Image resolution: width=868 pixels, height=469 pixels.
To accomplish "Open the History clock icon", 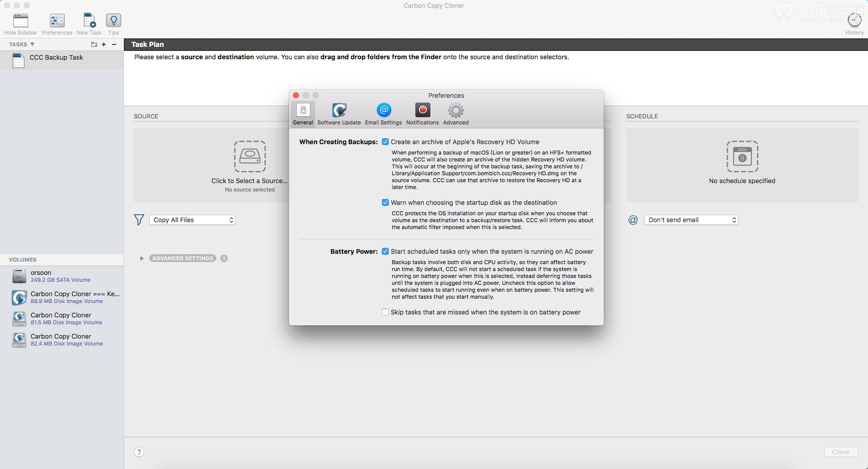I will pyautogui.click(x=854, y=20).
